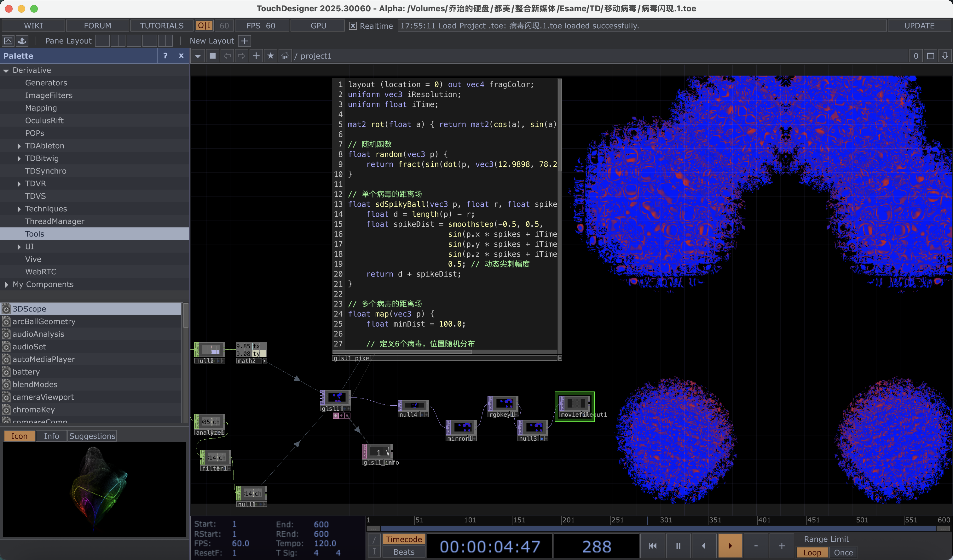Viewport: 953px width, 560px height.
Task: Click the component editor download icon
Action: coord(22,41)
